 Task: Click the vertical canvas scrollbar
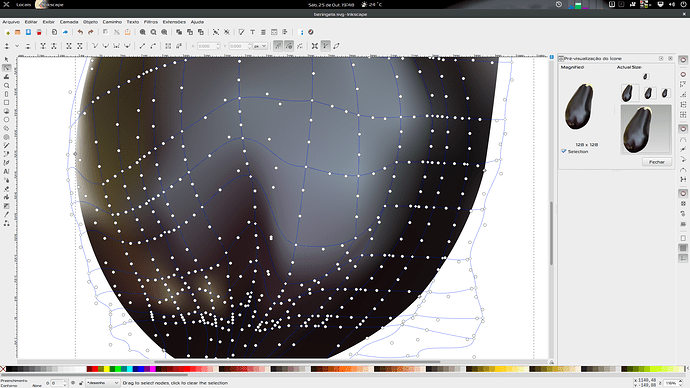pos(551,233)
